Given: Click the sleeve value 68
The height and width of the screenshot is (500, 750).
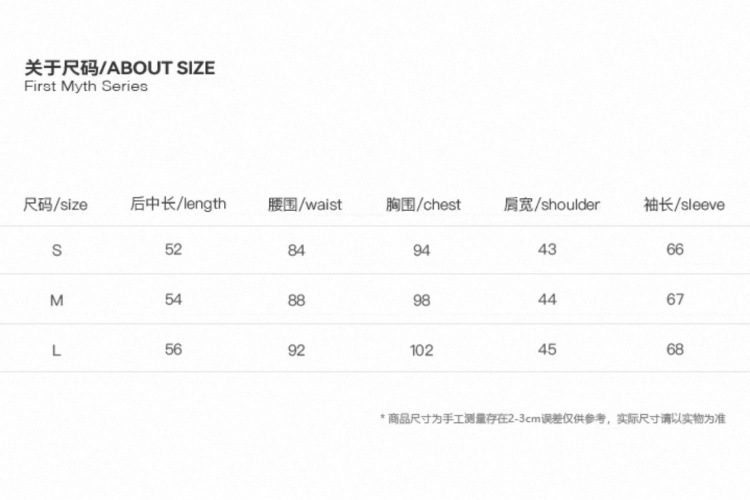Looking at the screenshot, I should coord(675,349).
